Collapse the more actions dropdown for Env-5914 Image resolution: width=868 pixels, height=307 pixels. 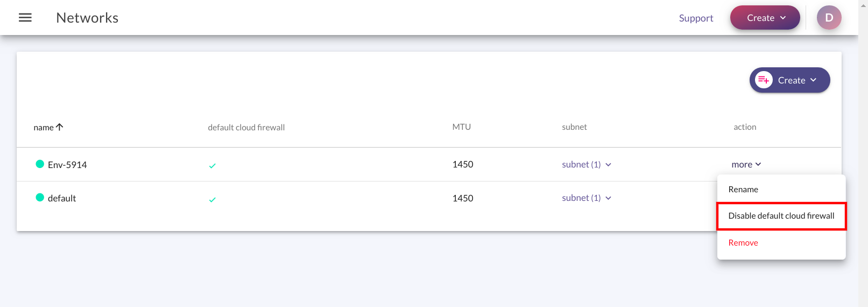pos(746,164)
